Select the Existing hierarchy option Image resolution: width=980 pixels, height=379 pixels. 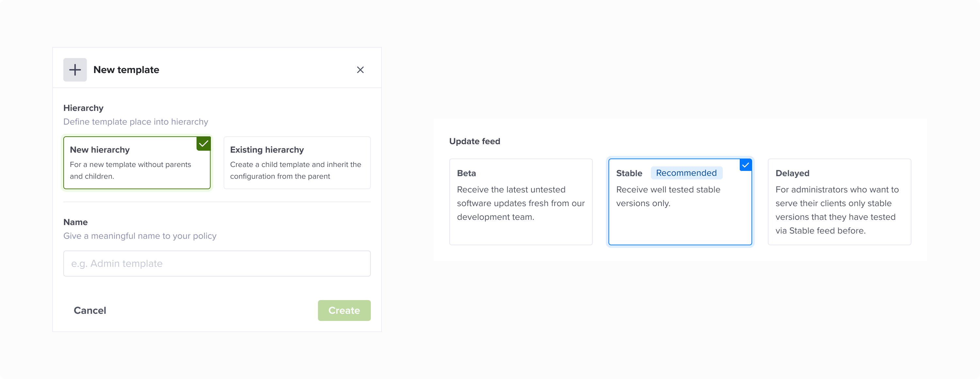coord(297,163)
